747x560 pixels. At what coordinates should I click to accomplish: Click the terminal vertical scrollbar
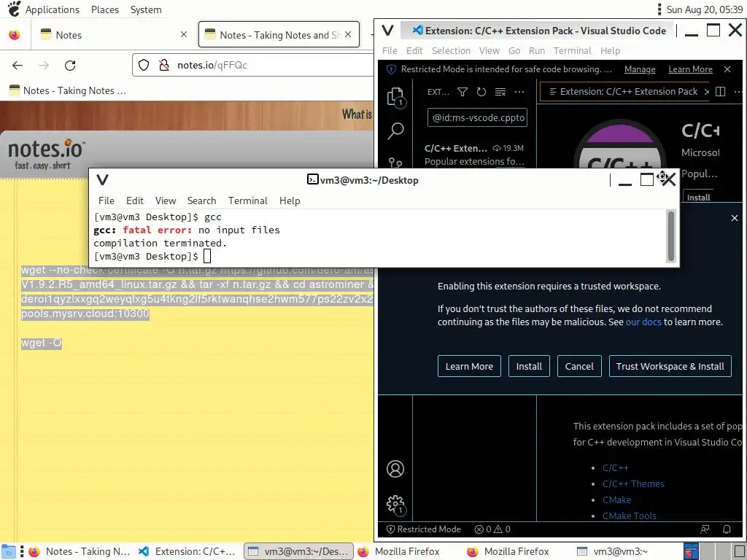671,236
